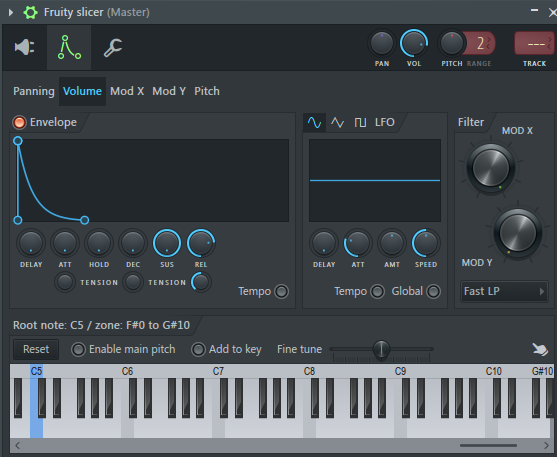Minimize the Fruity slicer window
The image size is (557, 457).
coord(534,11)
